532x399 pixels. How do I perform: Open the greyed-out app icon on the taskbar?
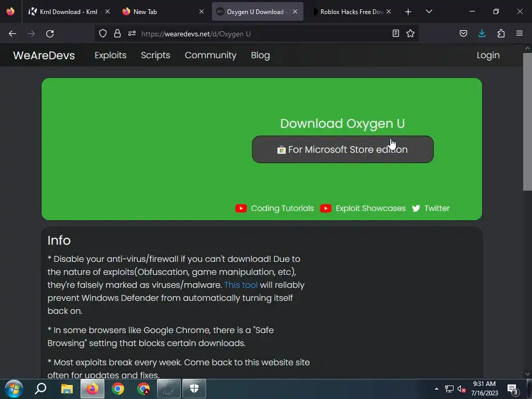pos(169,389)
